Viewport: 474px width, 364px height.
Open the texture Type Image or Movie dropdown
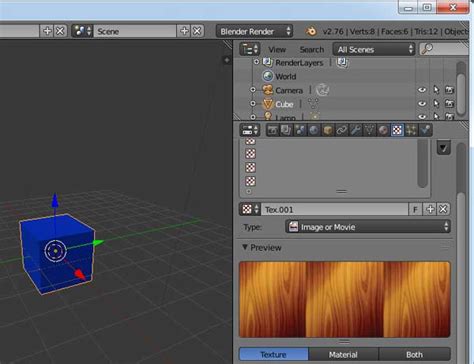click(368, 227)
